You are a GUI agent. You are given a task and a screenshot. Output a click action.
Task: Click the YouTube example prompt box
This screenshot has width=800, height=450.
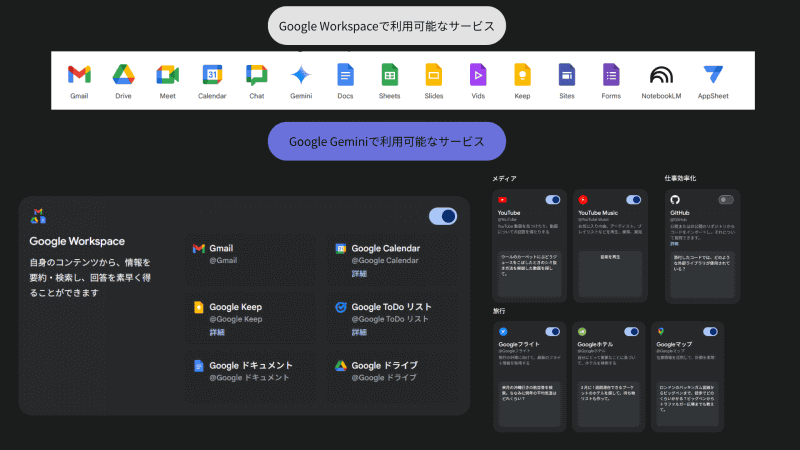click(529, 273)
